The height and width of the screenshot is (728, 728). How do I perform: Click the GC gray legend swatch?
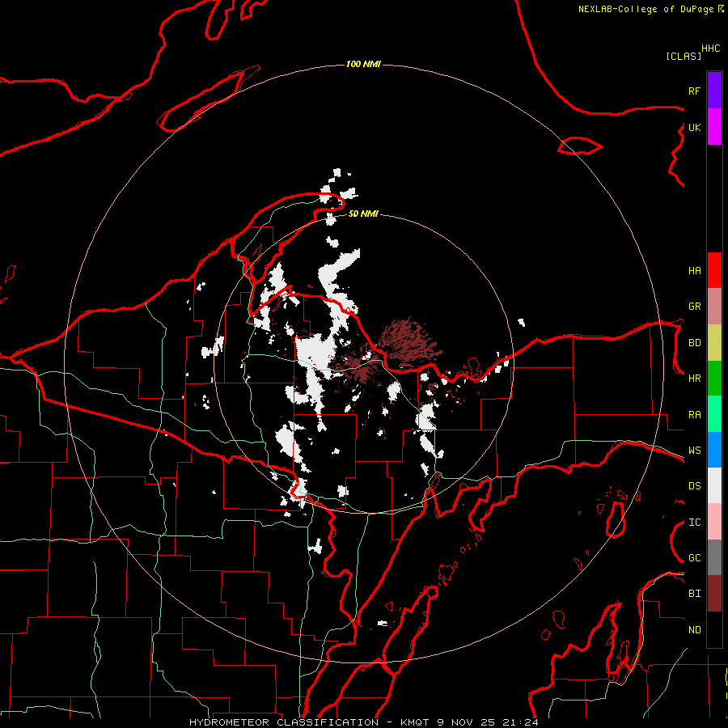pyautogui.click(x=714, y=557)
